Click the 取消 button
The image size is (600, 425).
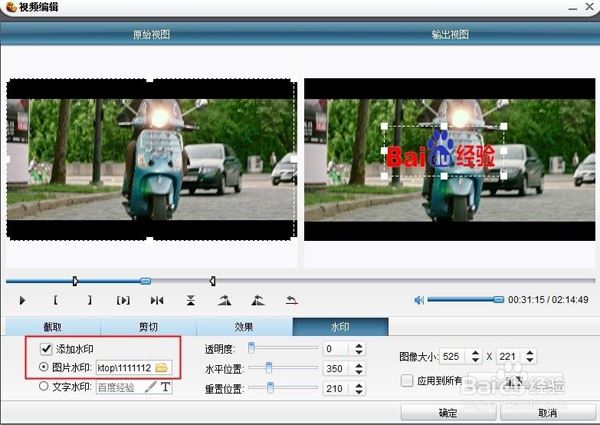[x=548, y=413]
